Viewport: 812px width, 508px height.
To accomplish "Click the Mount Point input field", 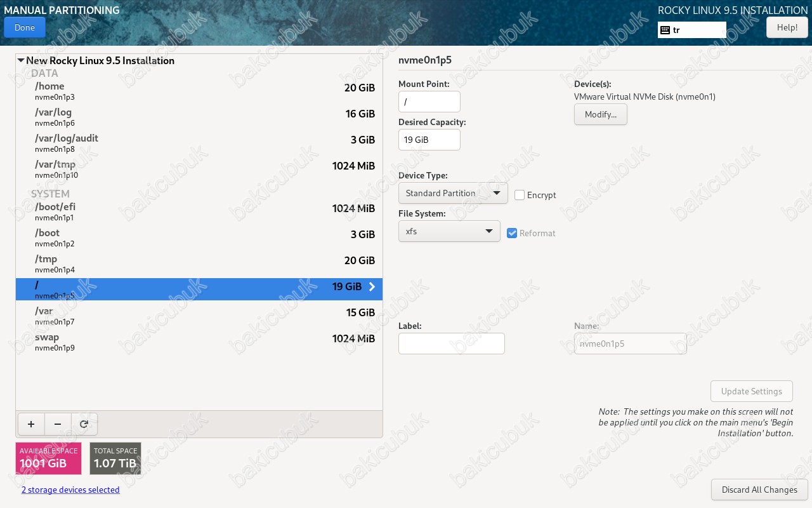I will coord(429,102).
